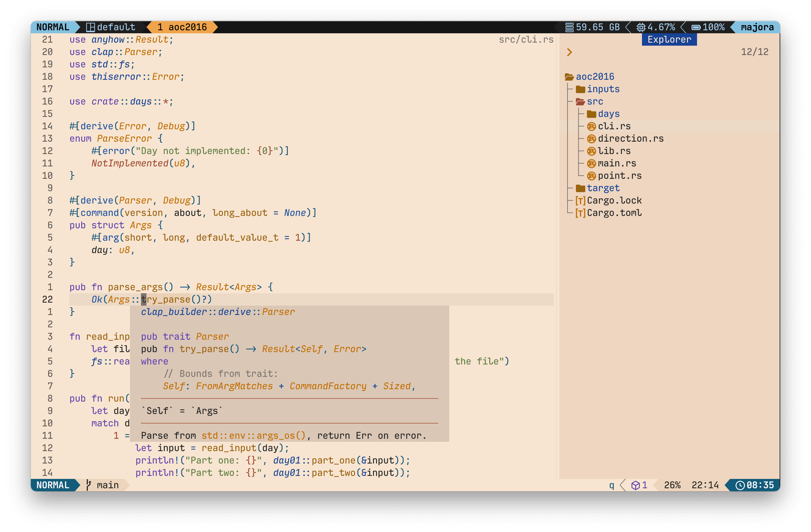This screenshot has height=532, width=811.
Task: Click the 'let input = read_input(day);' line
Action: (x=212, y=448)
